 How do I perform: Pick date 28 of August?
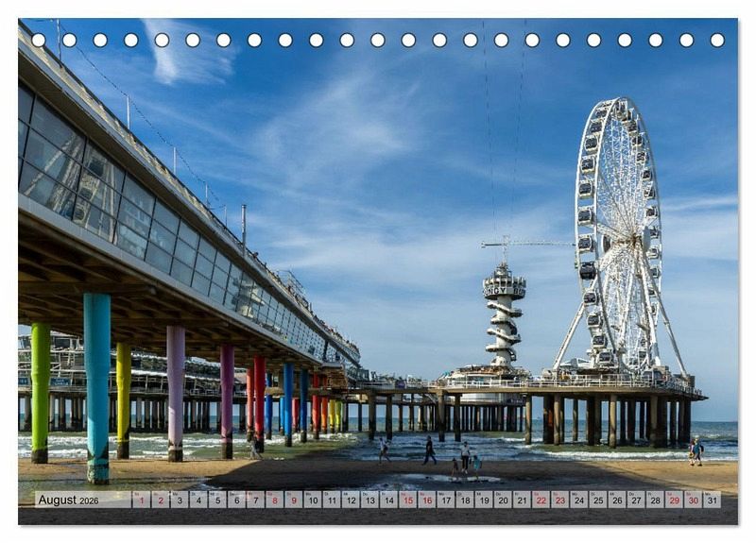click(x=656, y=500)
